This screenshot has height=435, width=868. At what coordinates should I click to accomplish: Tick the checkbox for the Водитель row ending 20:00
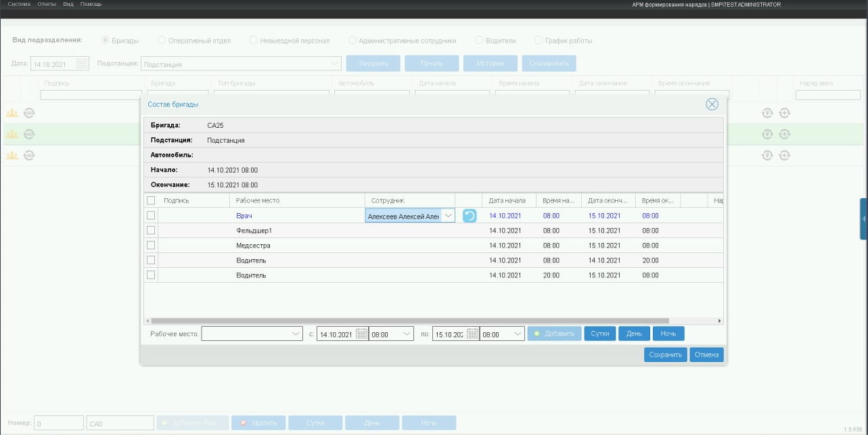[x=151, y=260]
